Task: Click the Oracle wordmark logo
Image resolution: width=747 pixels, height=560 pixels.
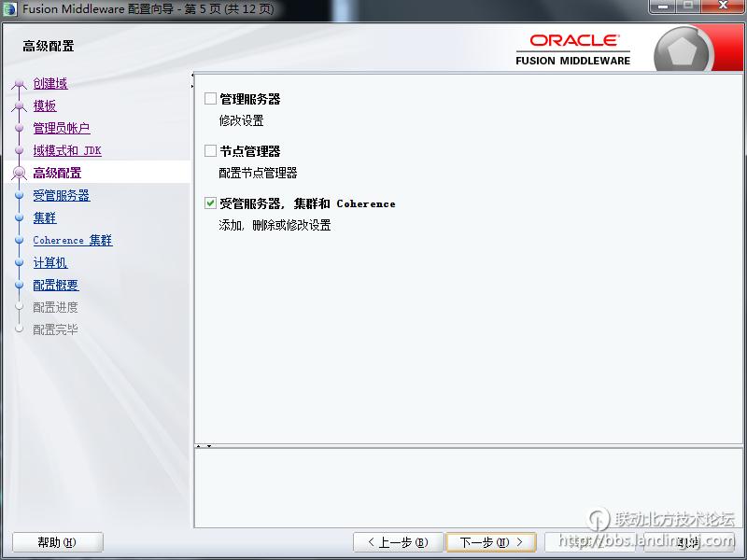Action: point(574,39)
